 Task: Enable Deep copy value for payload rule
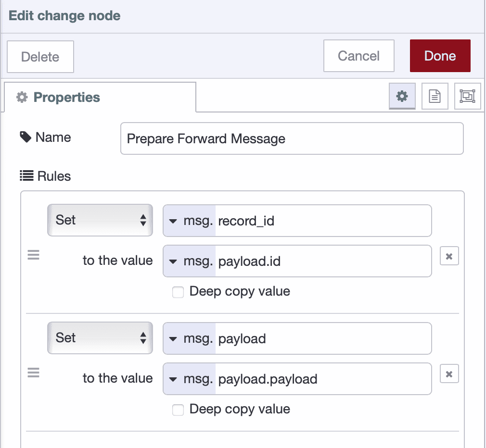click(178, 410)
